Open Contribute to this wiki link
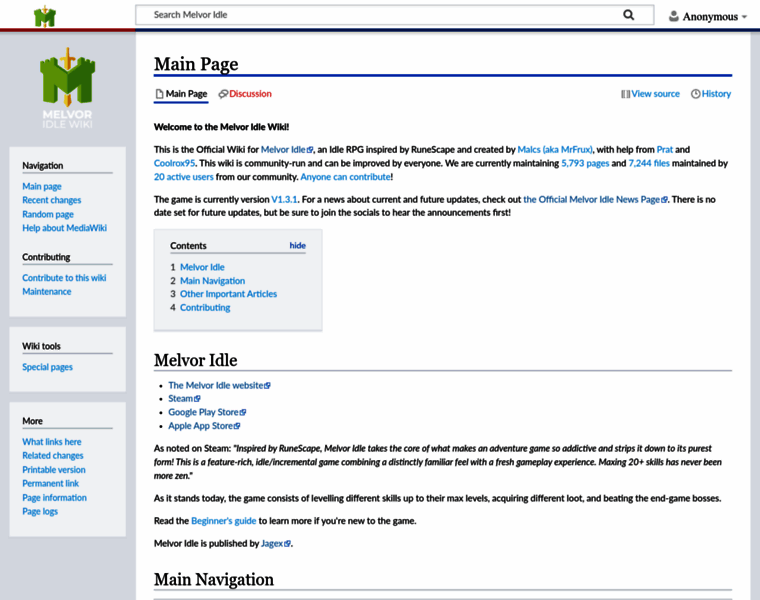 pos(64,278)
